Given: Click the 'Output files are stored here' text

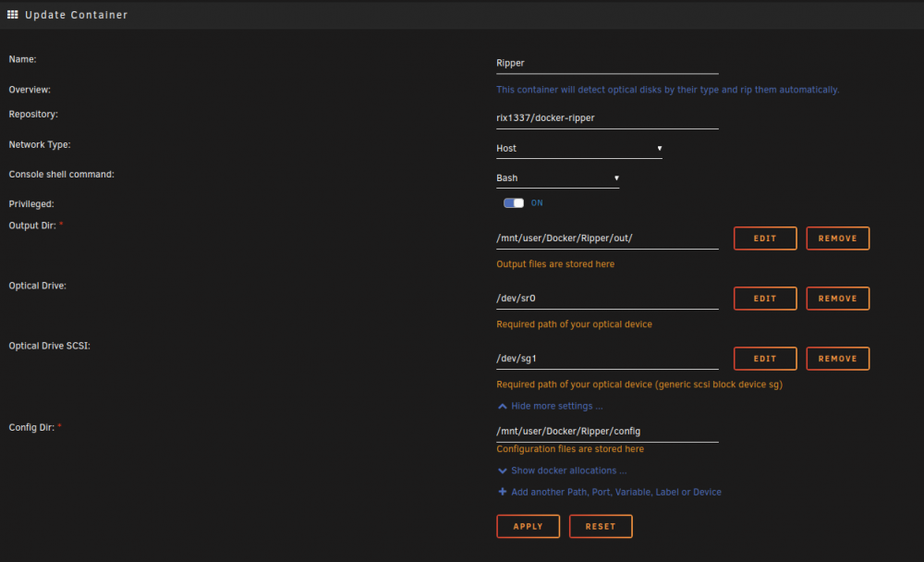Looking at the screenshot, I should pyautogui.click(x=555, y=264).
